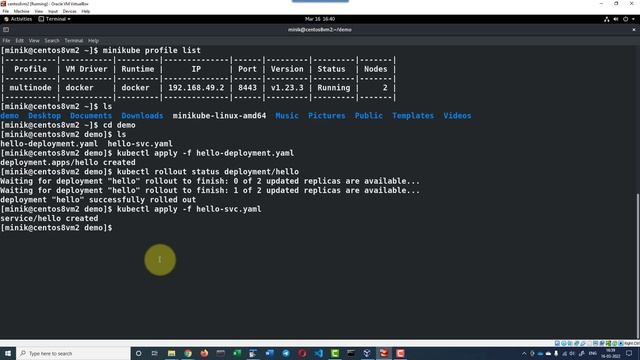Click the Windows search box

pyautogui.click(x=73, y=353)
